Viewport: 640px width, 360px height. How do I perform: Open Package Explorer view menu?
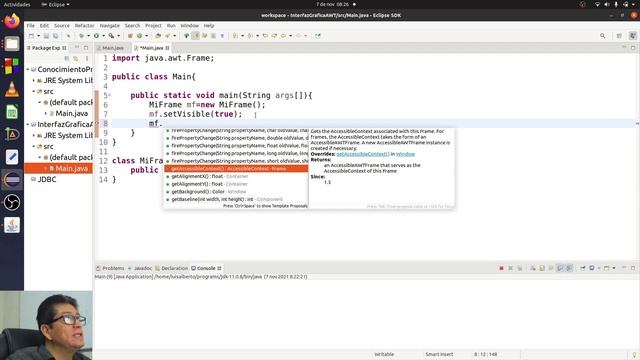[87, 58]
